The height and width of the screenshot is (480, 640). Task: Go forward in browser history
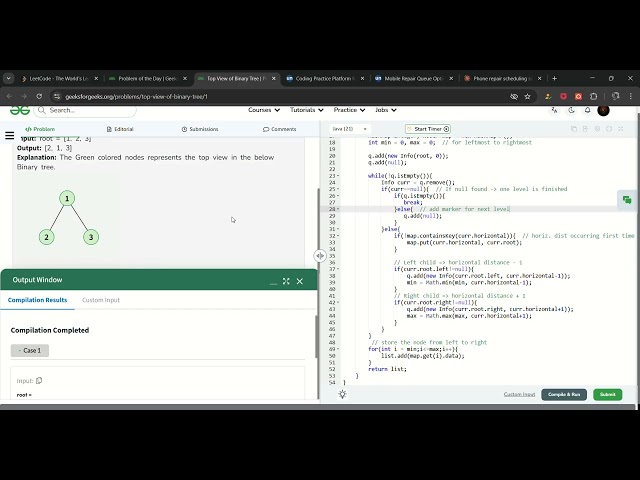pos(24,97)
